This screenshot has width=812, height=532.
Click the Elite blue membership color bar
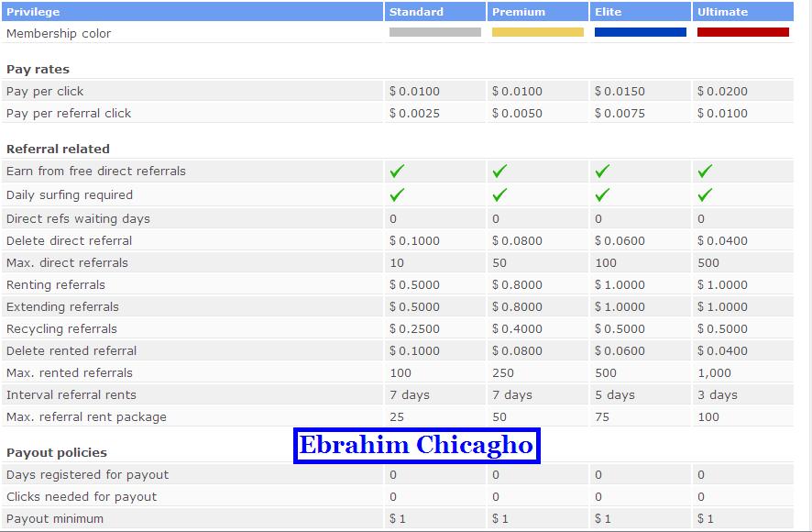640,32
